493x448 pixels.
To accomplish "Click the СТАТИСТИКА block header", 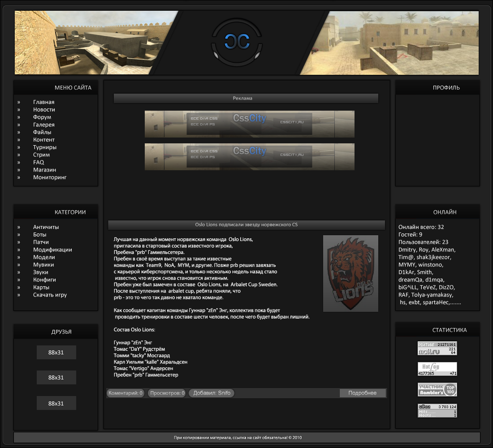I will click(437, 330).
